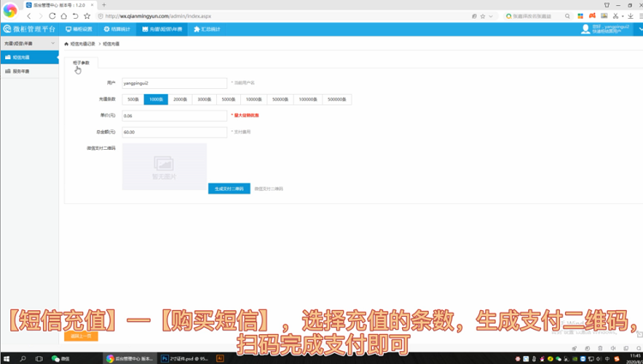Click the 微柜管理平台 logo
The width and height of the screenshot is (643, 364).
(x=29, y=29)
